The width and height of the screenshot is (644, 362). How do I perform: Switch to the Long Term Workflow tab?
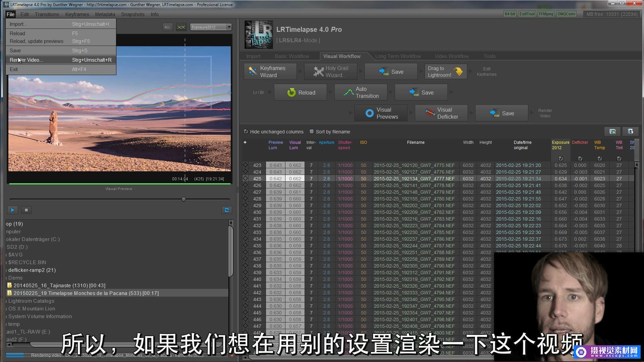[x=398, y=56]
